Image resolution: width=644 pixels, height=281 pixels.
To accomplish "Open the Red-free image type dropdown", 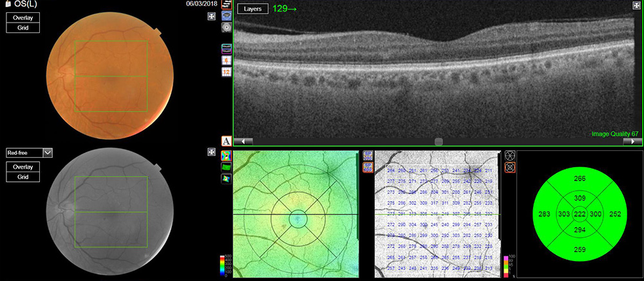I will 47,153.
